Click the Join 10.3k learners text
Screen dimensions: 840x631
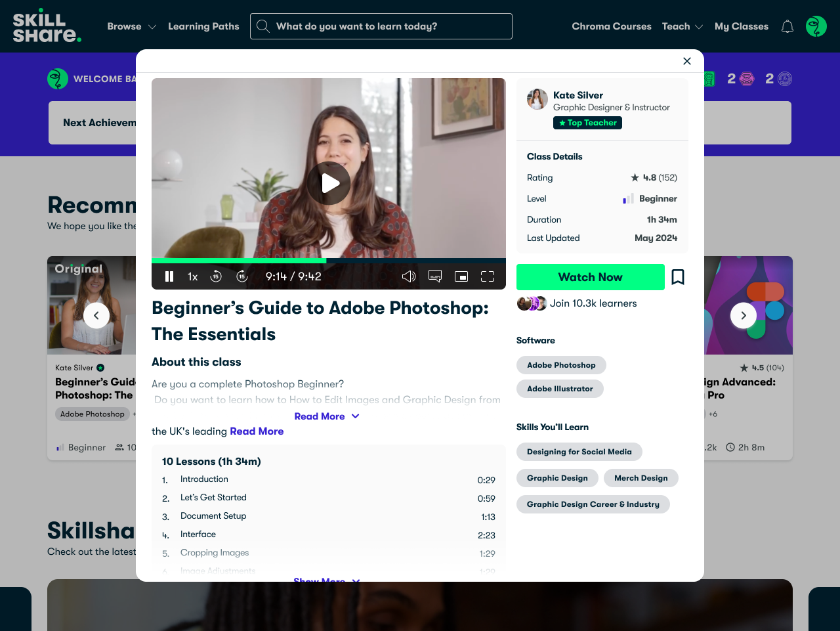(x=593, y=303)
